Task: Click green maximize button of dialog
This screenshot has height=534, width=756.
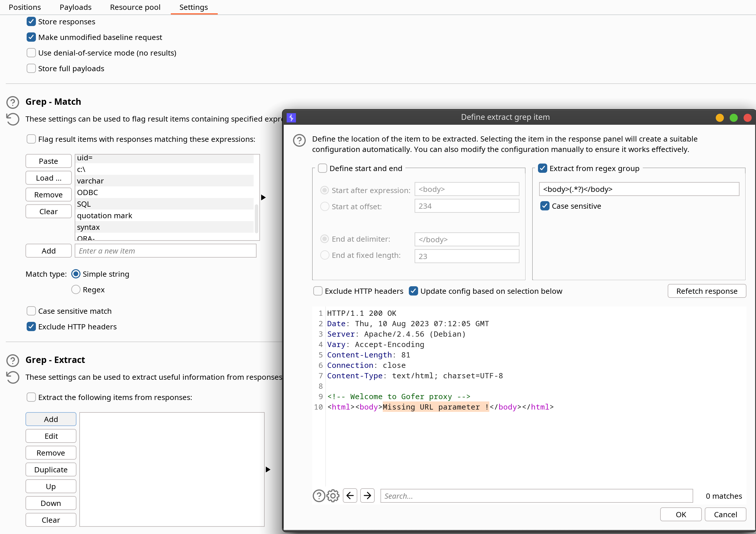Action: click(x=733, y=118)
